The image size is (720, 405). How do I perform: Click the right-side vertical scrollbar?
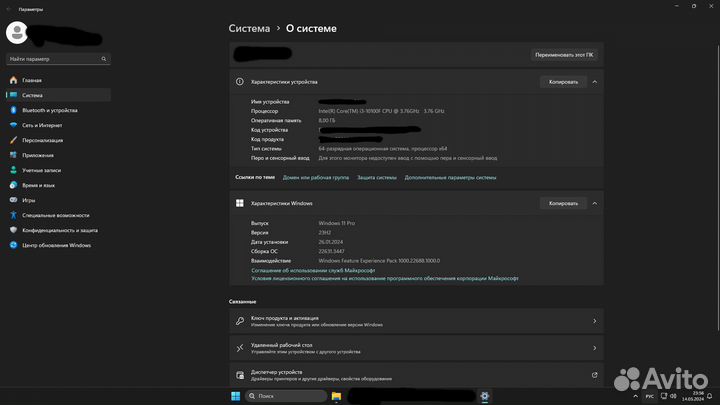[718, 187]
